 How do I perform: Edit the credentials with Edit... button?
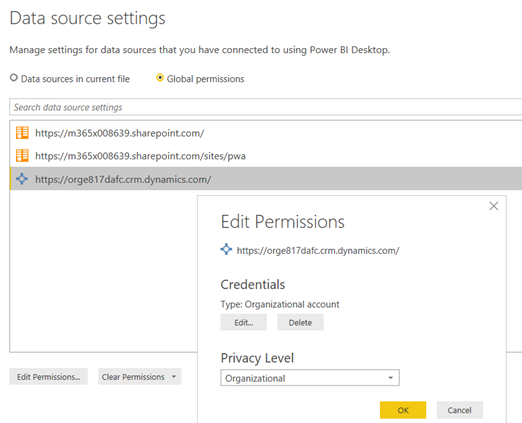[x=244, y=322]
